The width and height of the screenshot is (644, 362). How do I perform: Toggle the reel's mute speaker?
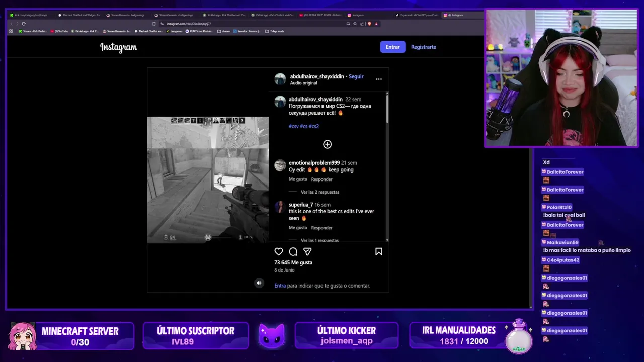[259, 283]
